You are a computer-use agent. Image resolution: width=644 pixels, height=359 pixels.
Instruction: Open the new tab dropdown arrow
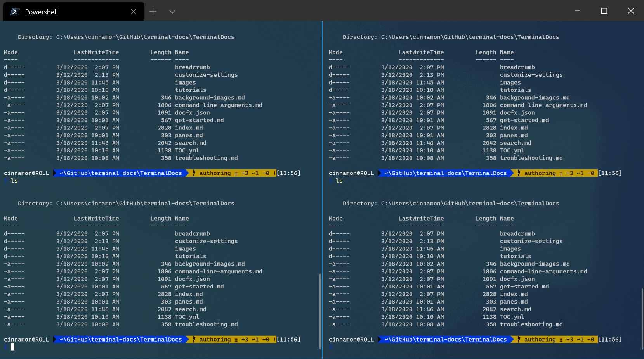pyautogui.click(x=172, y=12)
